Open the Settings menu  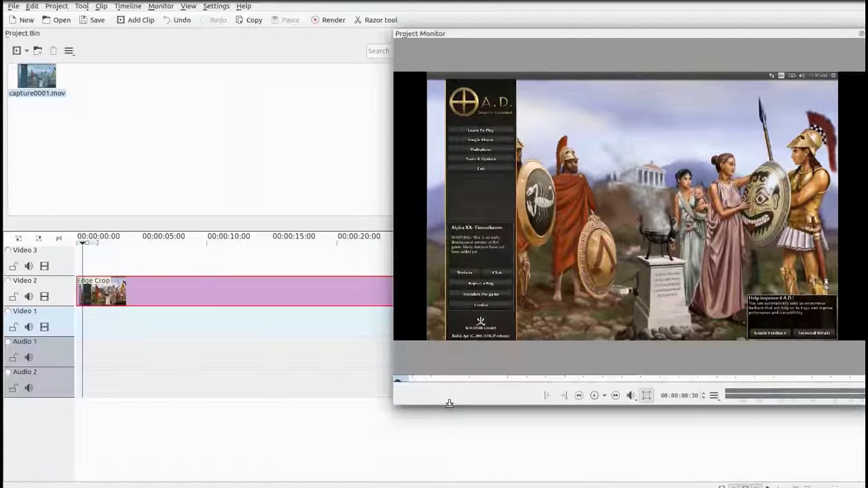[x=216, y=6]
